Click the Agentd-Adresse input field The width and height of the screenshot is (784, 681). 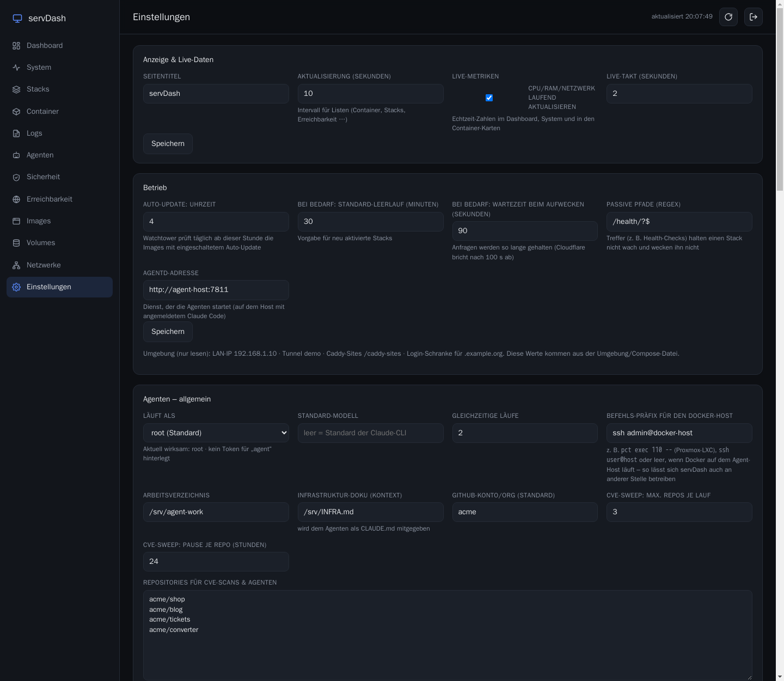point(216,290)
